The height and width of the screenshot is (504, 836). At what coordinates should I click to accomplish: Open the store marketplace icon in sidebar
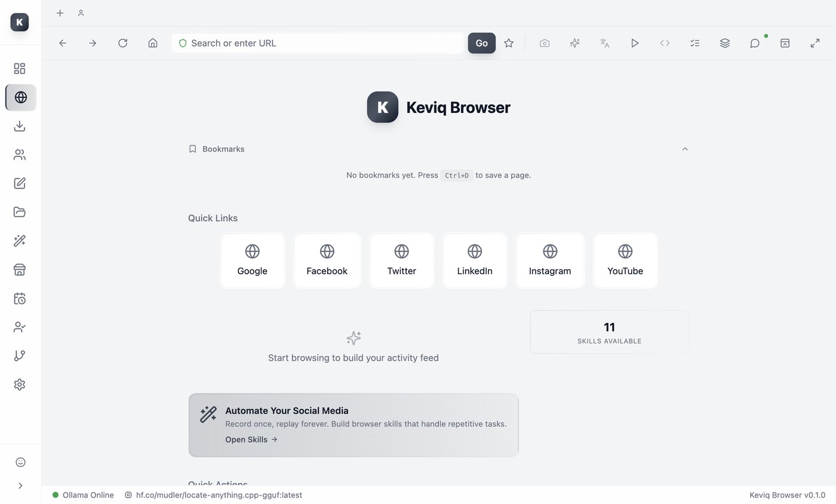20,269
